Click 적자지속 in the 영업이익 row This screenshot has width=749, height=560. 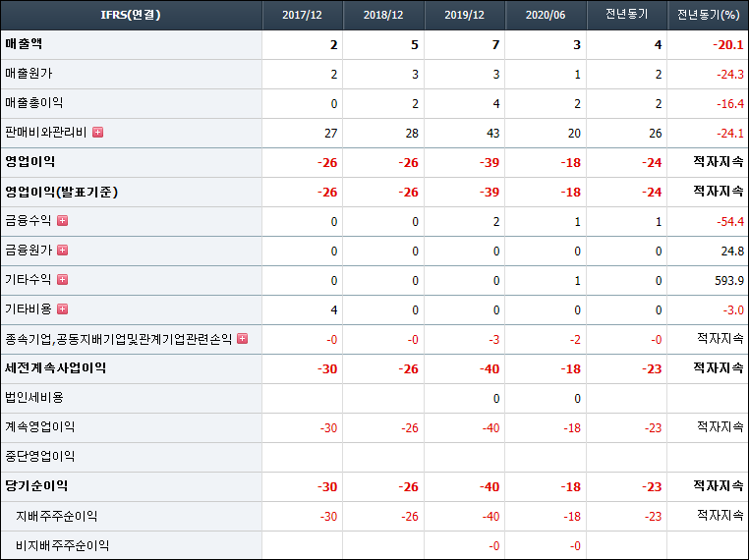719,162
